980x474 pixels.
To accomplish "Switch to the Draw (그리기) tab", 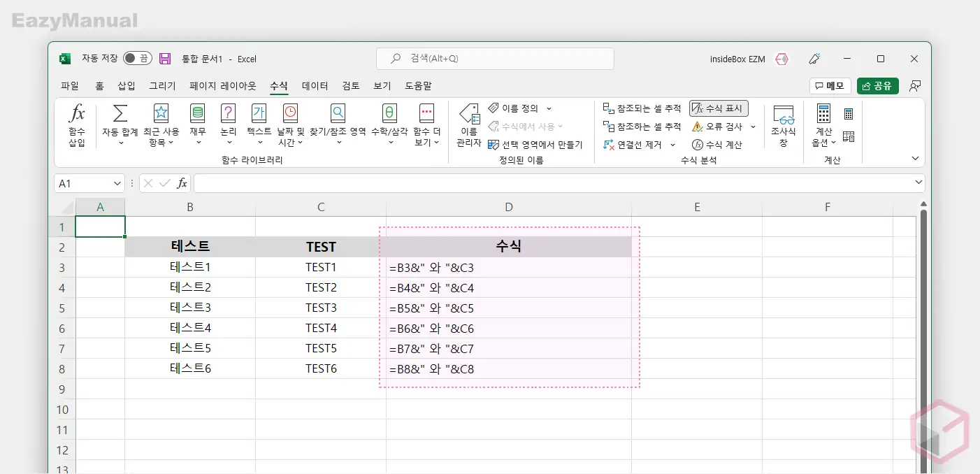I will [162, 86].
